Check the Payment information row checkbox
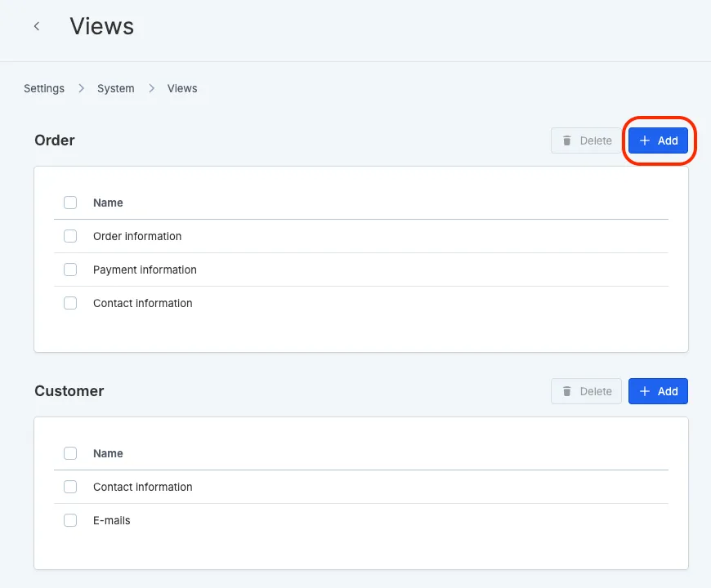Image resolution: width=711 pixels, height=588 pixels. (70, 269)
